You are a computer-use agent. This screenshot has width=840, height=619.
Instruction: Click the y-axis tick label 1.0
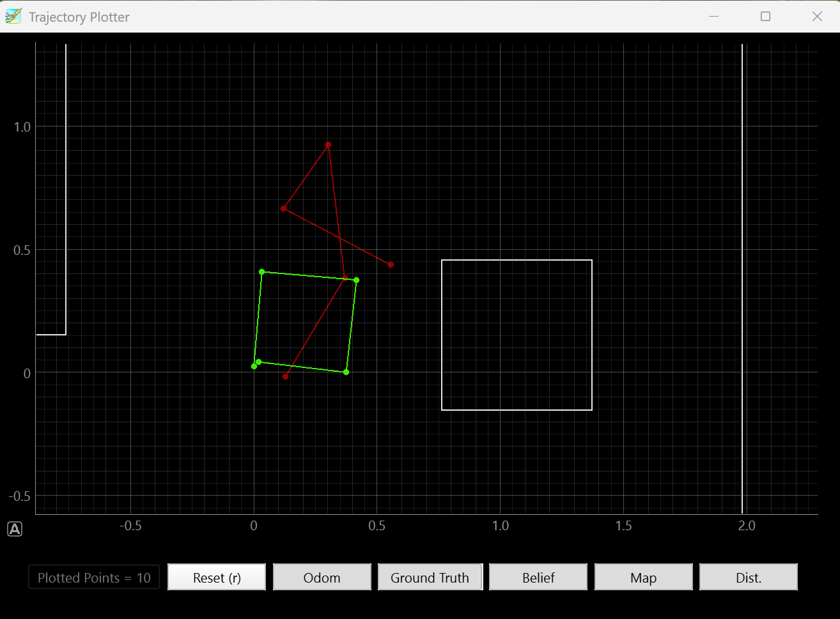pos(22,127)
